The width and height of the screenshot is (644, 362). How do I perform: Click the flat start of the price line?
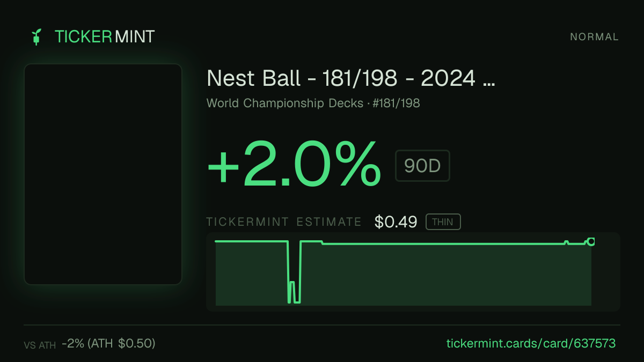coord(251,241)
